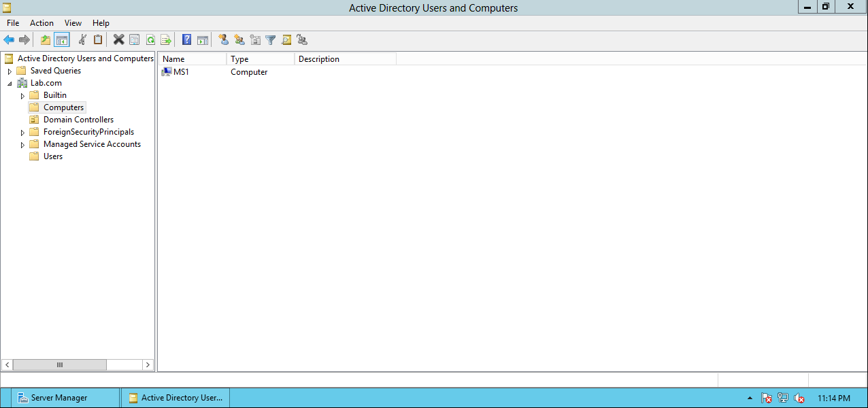Click tree pane scrollbar right arrow

pyautogui.click(x=148, y=365)
